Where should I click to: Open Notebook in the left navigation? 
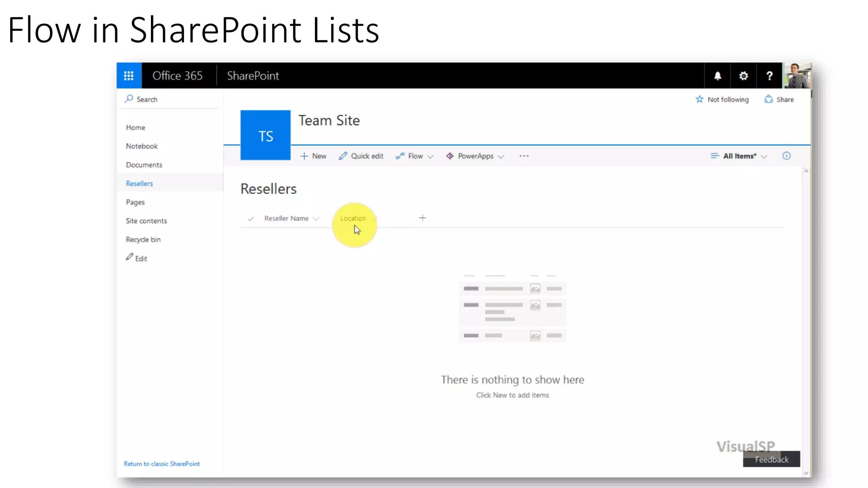tap(142, 146)
